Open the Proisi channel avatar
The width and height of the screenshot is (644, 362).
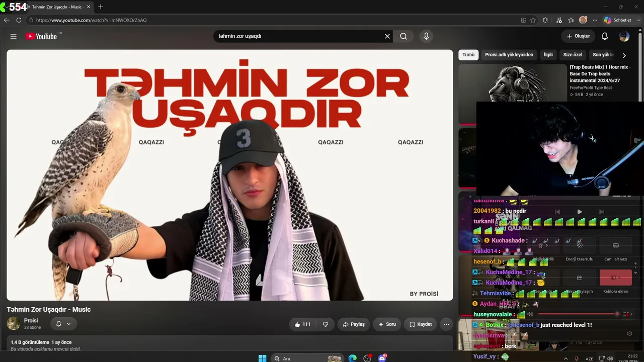(14, 324)
